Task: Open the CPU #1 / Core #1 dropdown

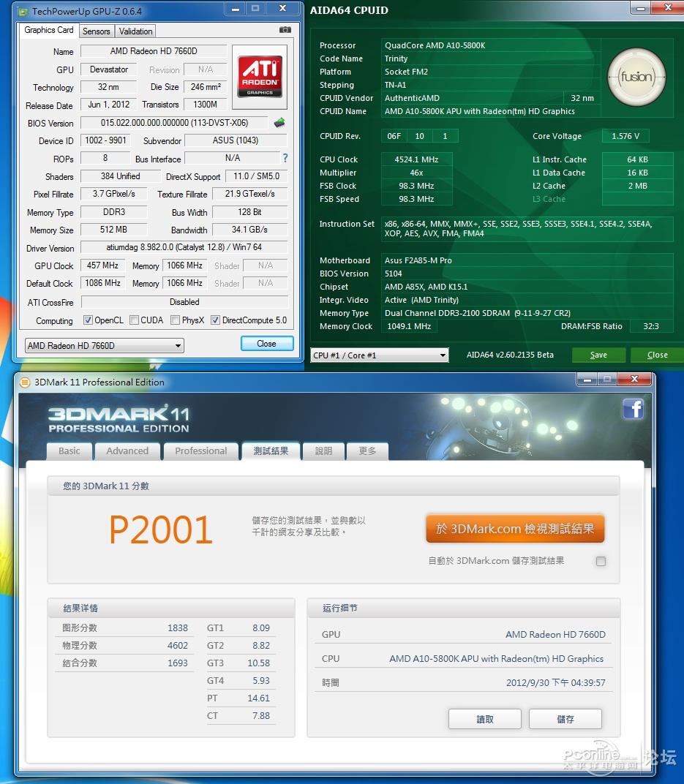Action: pyautogui.click(x=380, y=355)
